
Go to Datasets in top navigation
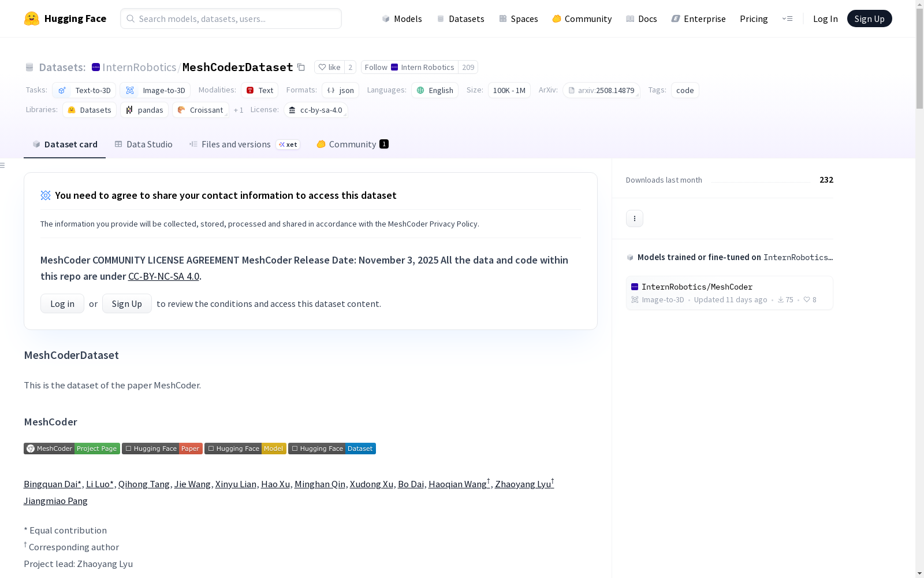[460, 18]
